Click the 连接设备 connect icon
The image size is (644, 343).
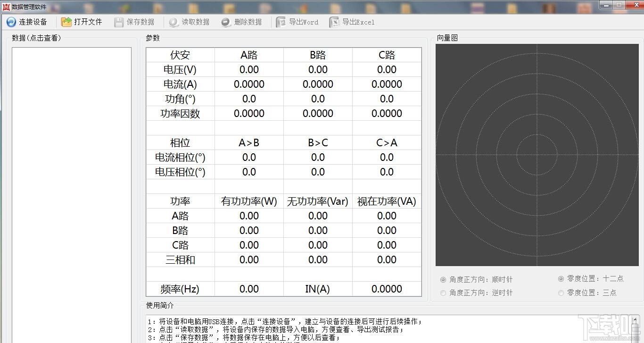[x=11, y=22]
